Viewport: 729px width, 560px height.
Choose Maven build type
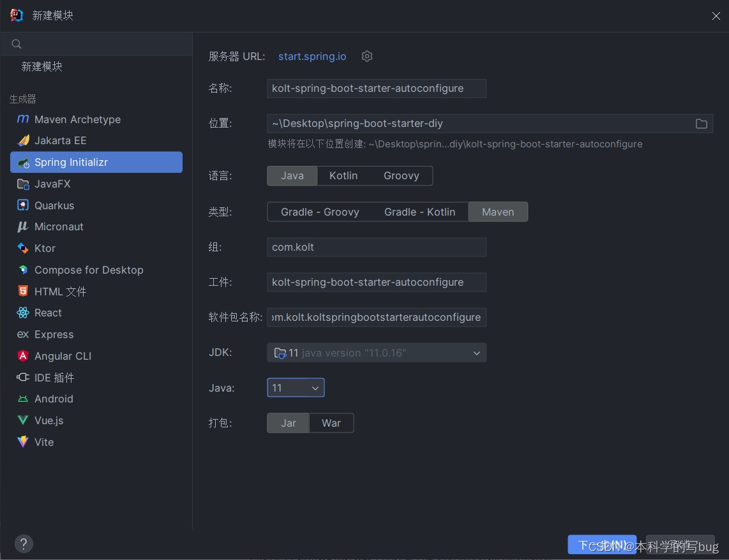coord(498,212)
